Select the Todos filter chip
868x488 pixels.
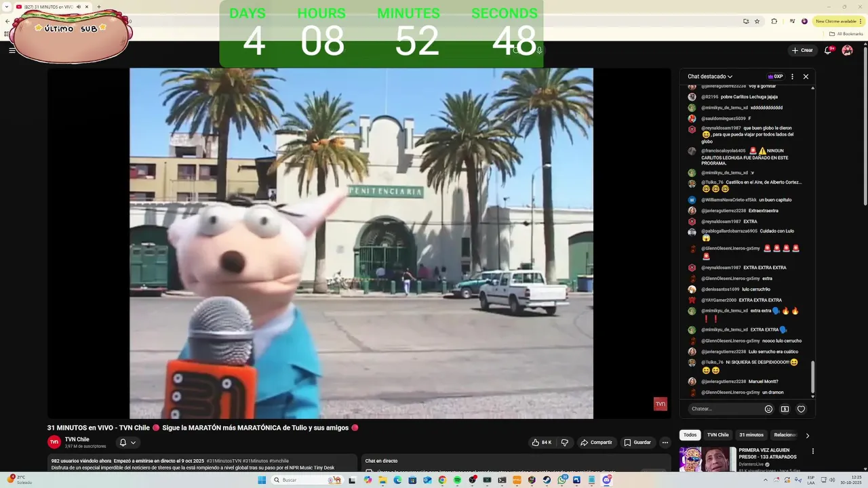pos(690,435)
